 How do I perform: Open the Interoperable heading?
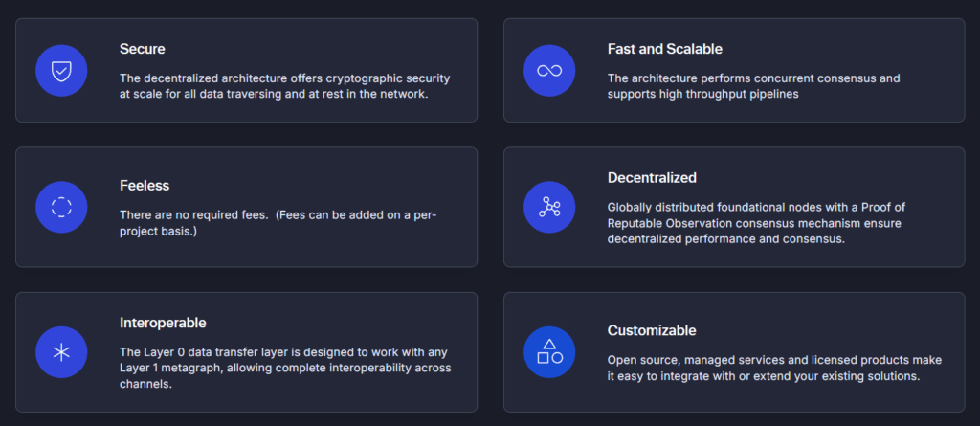click(x=163, y=323)
